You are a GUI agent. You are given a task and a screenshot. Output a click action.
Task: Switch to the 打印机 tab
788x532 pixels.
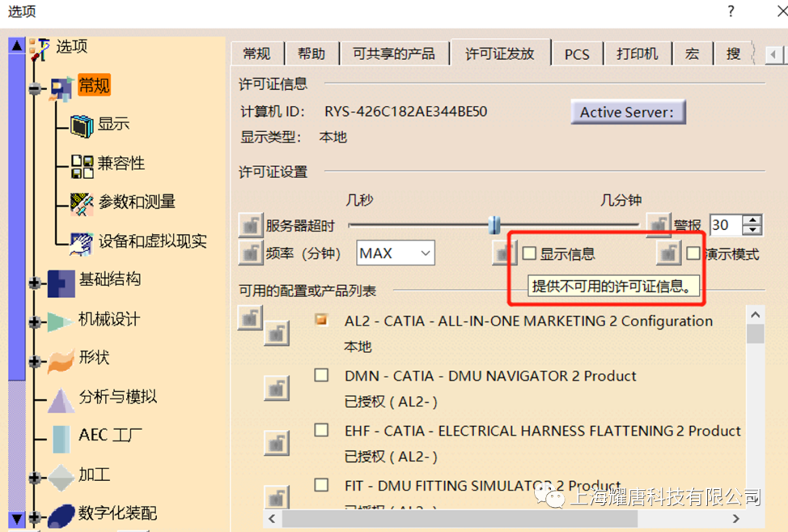pyautogui.click(x=637, y=54)
